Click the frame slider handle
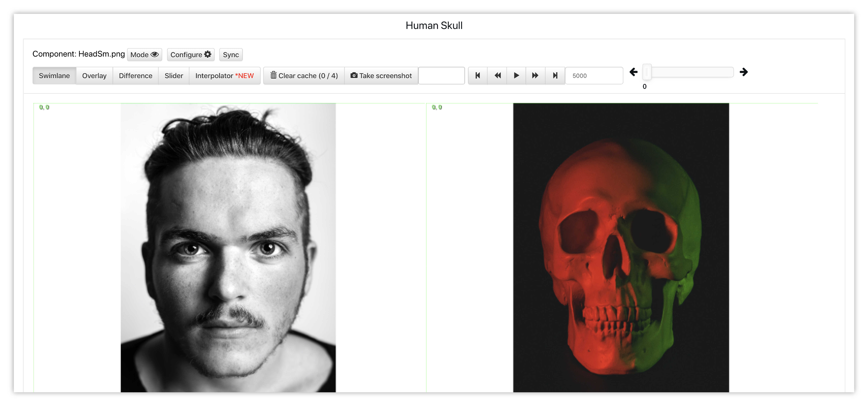This screenshot has height=410, width=868. 647,72
